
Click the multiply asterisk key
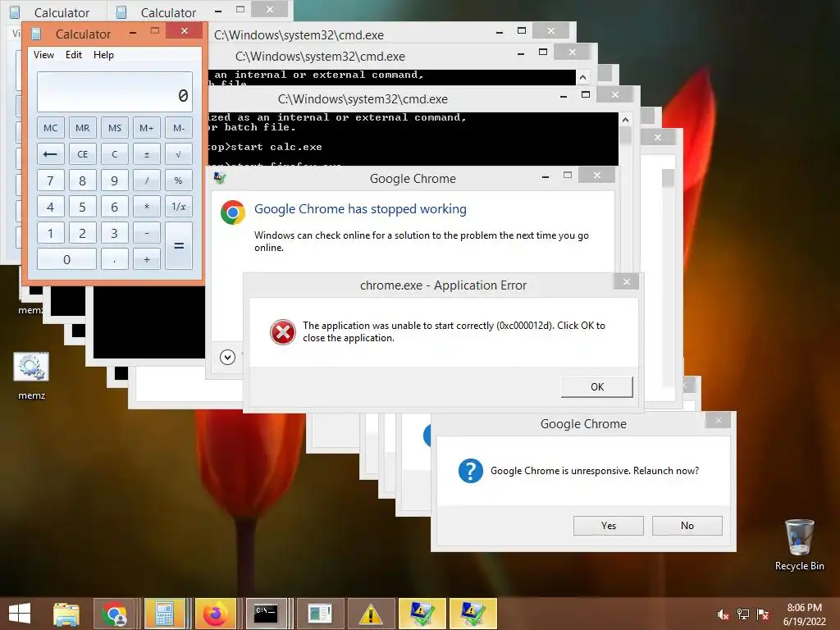pos(146,206)
